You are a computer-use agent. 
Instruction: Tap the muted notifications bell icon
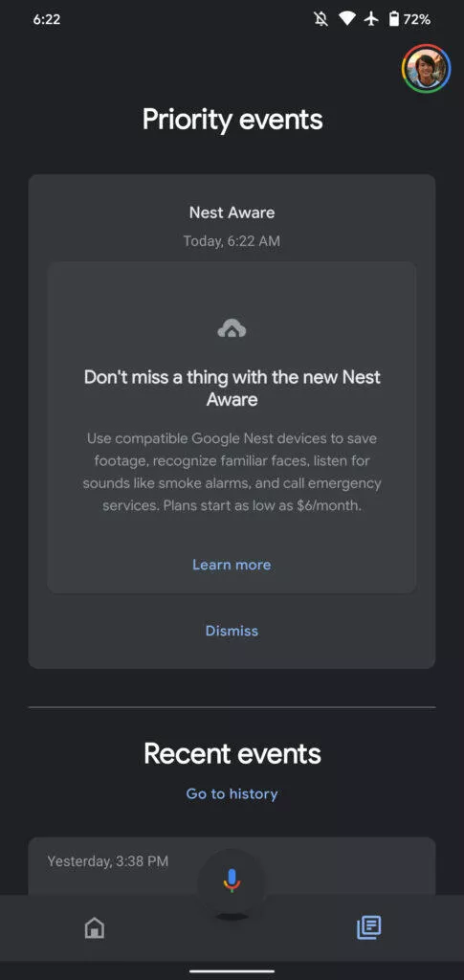(x=321, y=19)
